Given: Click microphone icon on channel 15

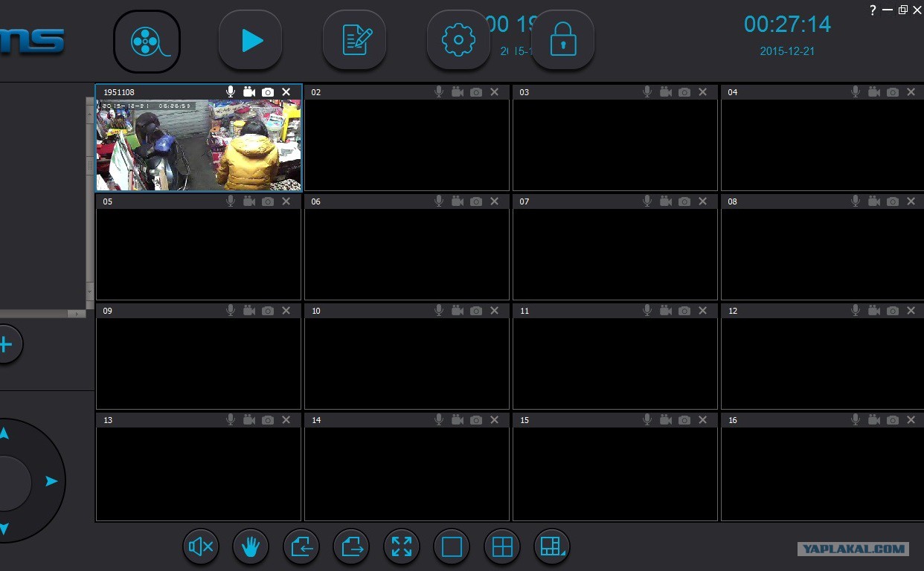Looking at the screenshot, I should (x=647, y=419).
